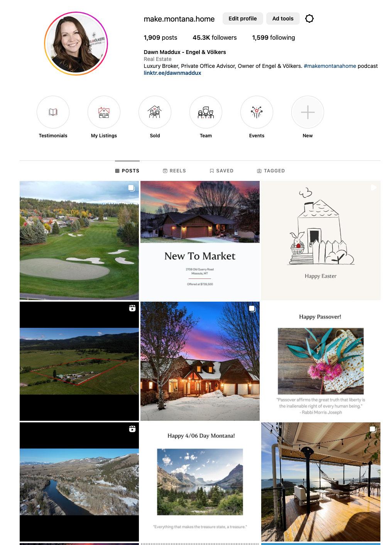Open the profile picture story

(x=76, y=44)
